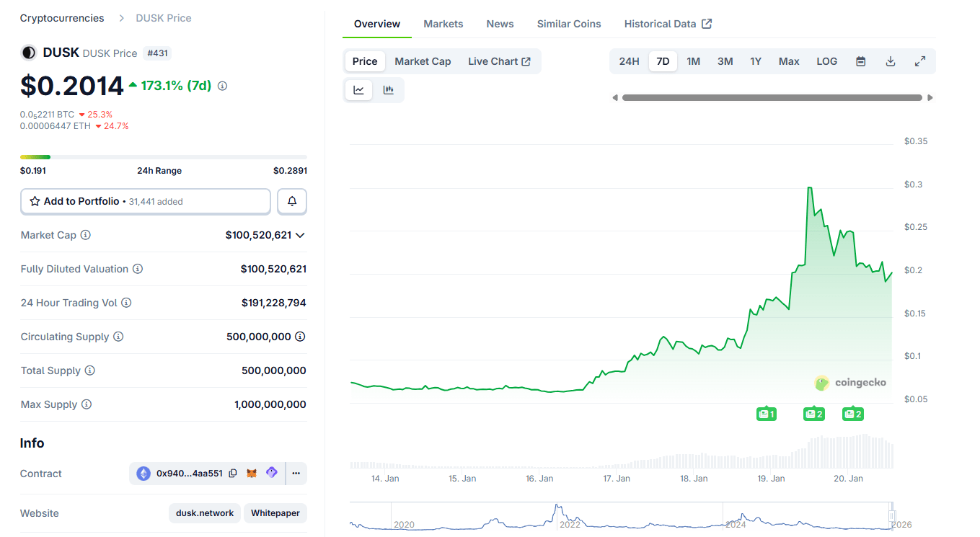
Task: Select the 3M time range
Action: pyautogui.click(x=725, y=61)
